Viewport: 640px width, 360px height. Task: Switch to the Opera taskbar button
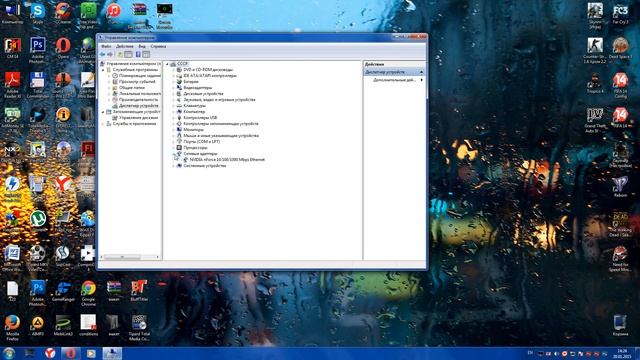(70, 353)
